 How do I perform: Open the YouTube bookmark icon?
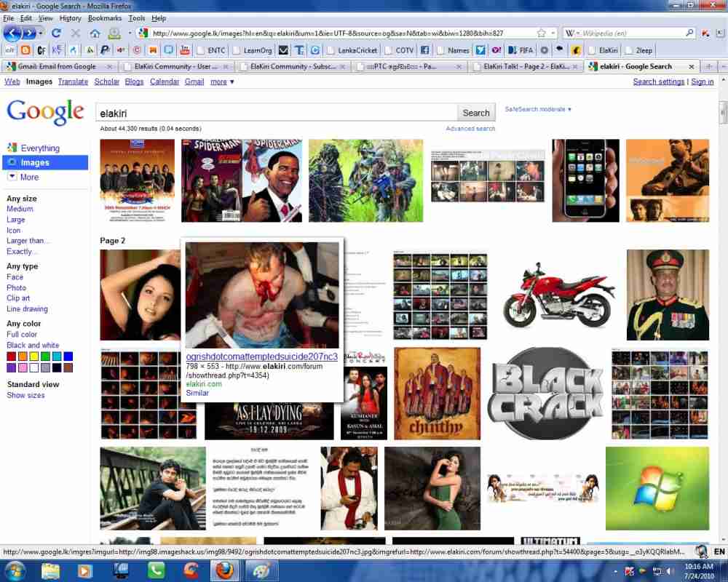tap(185, 50)
